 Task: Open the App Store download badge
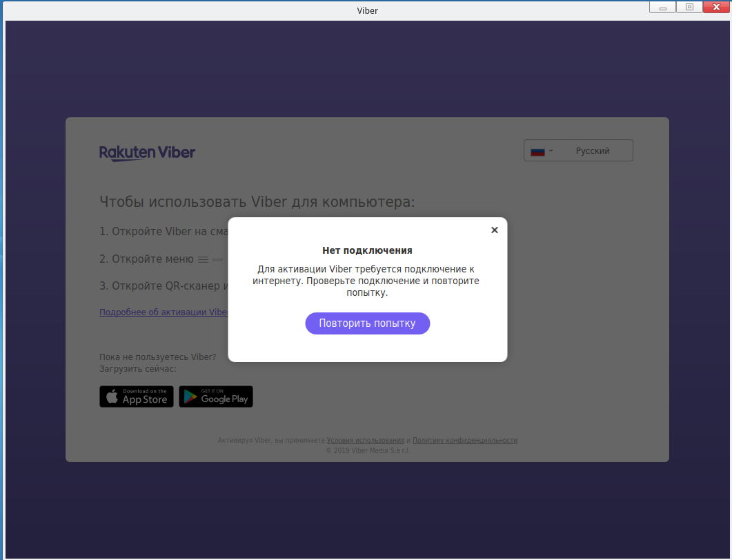point(137,397)
